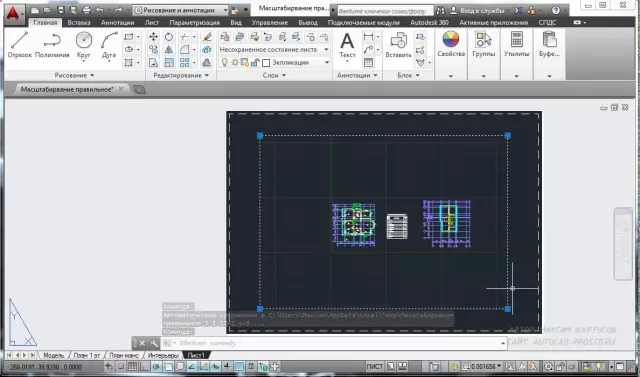Screen dimensions: 640x377
Task: Activate the Stretch tool
Action: click(x=153, y=62)
